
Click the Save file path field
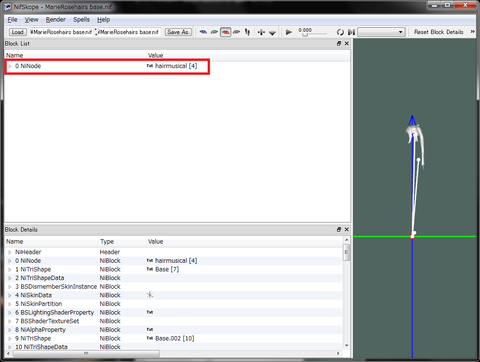(x=129, y=32)
